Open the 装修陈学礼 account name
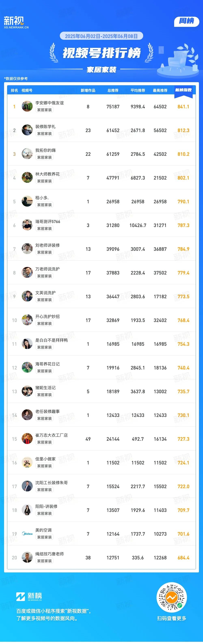The height and width of the screenshot is (644, 203). click(x=45, y=126)
